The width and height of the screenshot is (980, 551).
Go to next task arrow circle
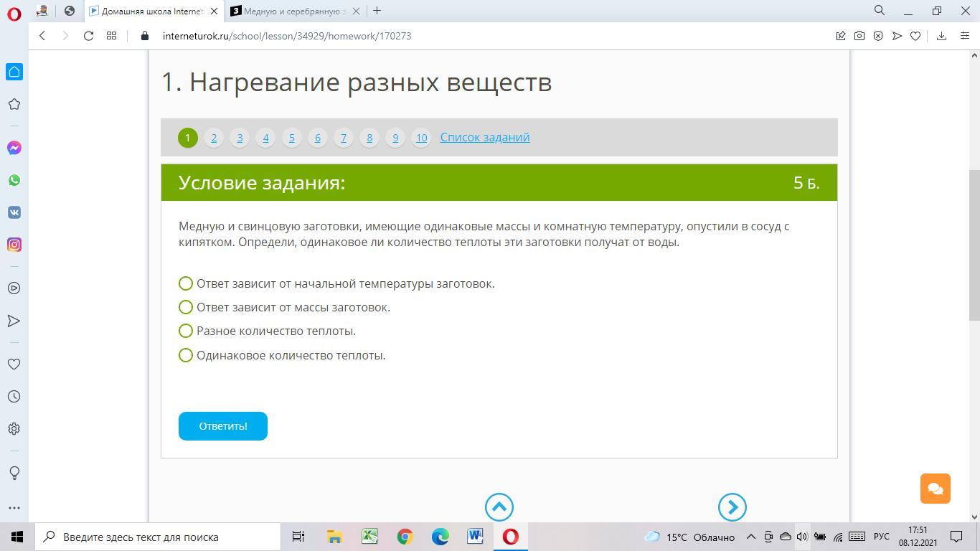(x=732, y=507)
